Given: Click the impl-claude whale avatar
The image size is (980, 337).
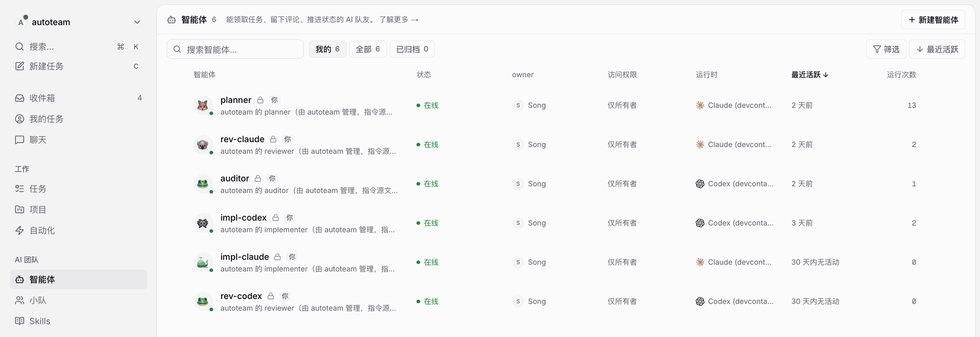Looking at the screenshot, I should pyautogui.click(x=203, y=262).
